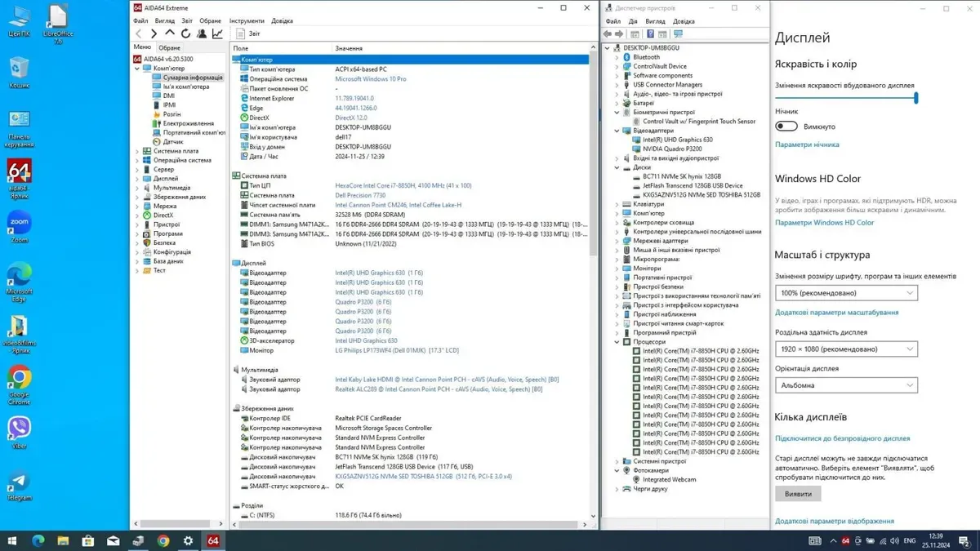Click scan for hardware changes monitor icon
The image size is (980, 551).
click(678, 34)
